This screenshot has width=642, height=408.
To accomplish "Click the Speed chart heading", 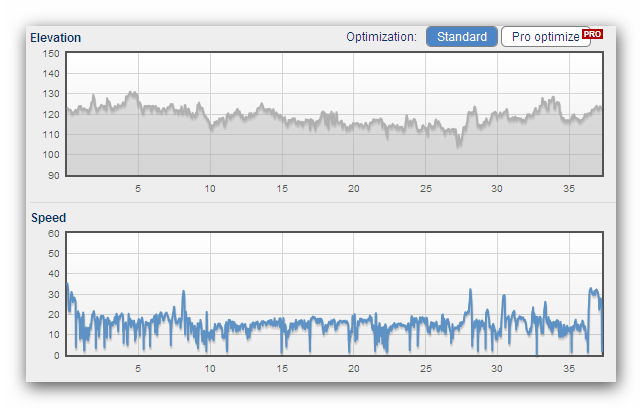I will 49,218.
